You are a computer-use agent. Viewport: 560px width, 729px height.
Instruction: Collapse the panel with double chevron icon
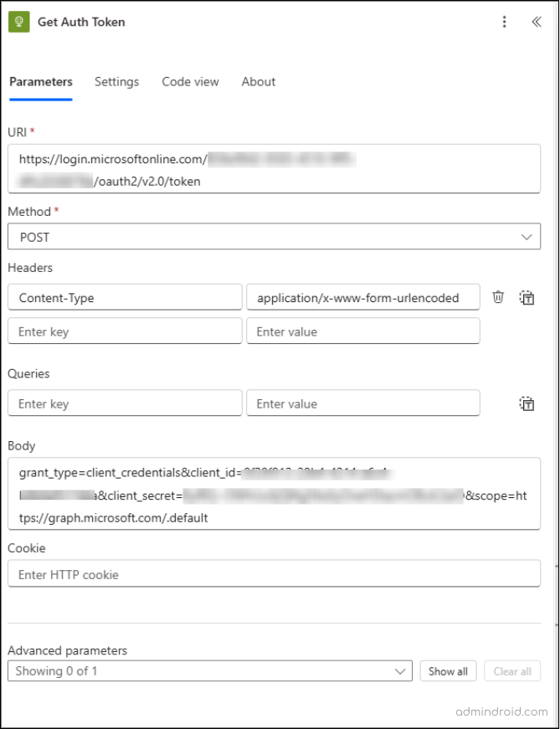536,23
